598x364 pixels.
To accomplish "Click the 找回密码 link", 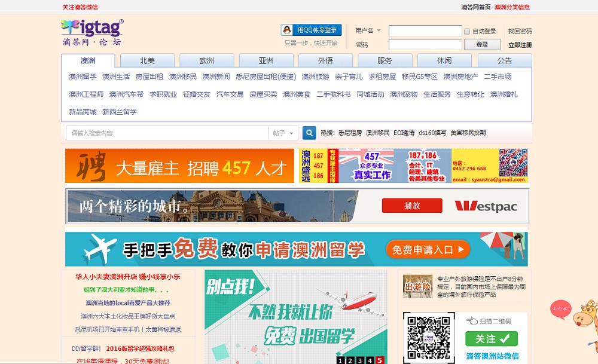I will pos(520,31).
